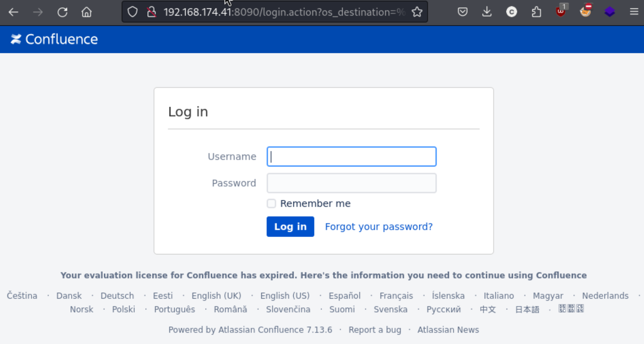The width and height of the screenshot is (644, 344).
Task: Open the browser hamburger menu
Action: [634, 12]
